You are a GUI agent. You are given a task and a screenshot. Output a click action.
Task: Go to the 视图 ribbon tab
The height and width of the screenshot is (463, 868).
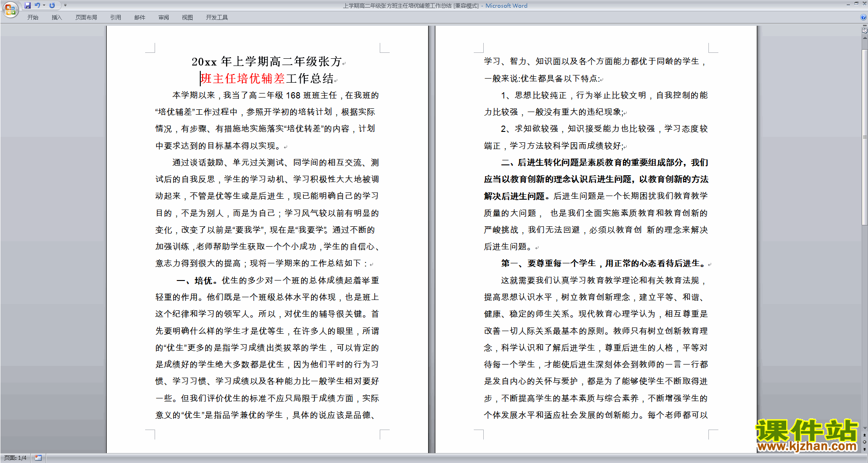(188, 17)
